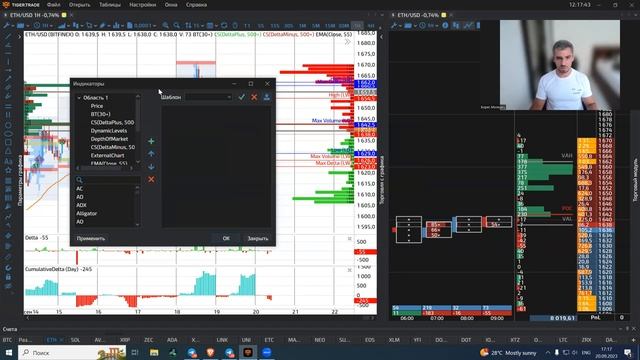640x360 pixels.
Task: Open the Zoom taskbar icon
Action: coord(267,352)
